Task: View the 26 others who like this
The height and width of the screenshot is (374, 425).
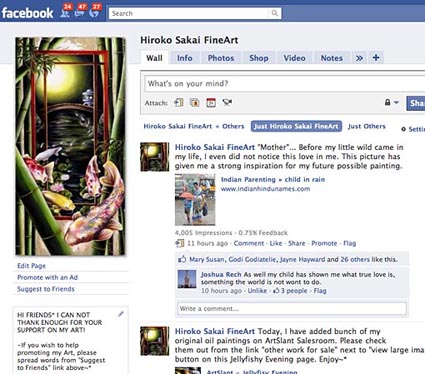Action: (x=355, y=259)
